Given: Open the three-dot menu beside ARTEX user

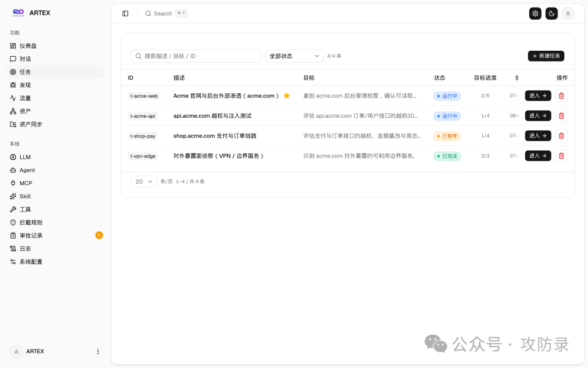Looking at the screenshot, I should tap(98, 352).
